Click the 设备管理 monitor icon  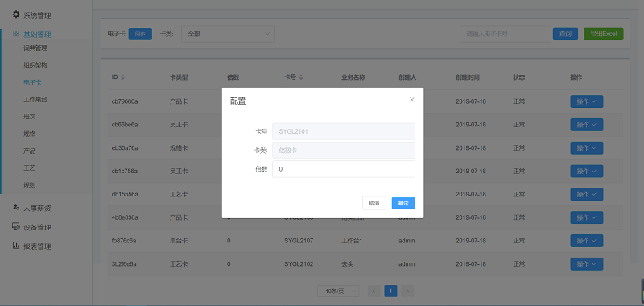(x=16, y=227)
